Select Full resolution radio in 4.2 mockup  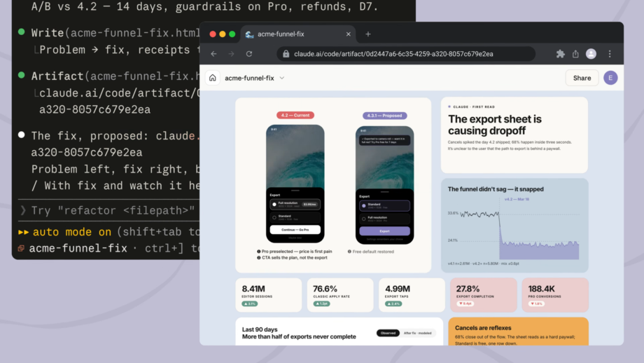click(x=274, y=205)
